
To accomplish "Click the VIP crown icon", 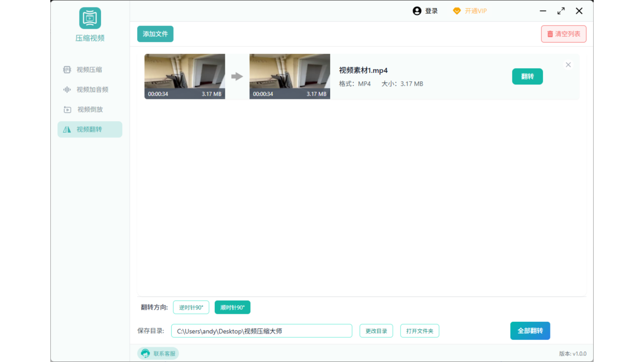I will (457, 11).
